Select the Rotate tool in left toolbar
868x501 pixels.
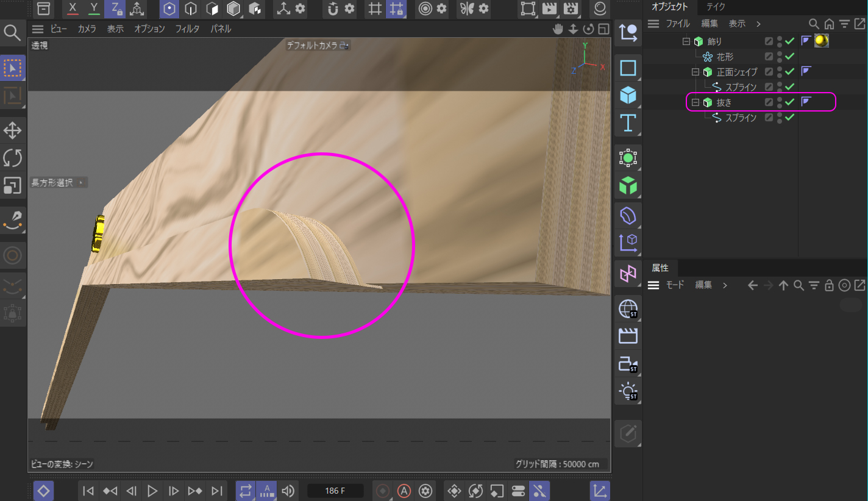tap(13, 158)
